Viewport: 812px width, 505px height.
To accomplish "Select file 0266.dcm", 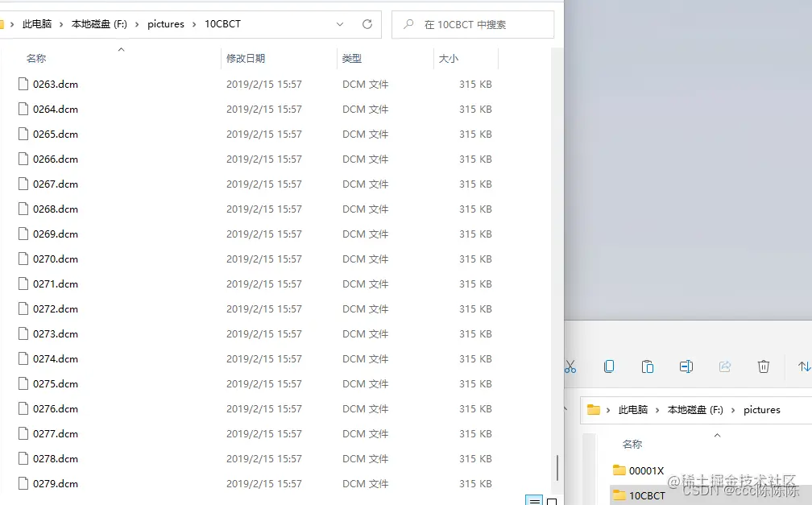I will tap(56, 159).
